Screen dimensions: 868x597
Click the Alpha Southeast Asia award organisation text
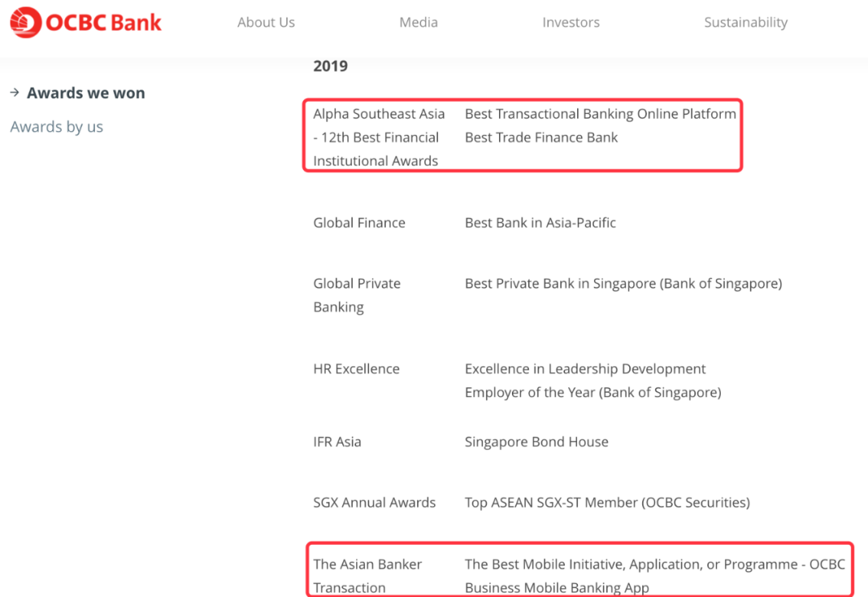379,137
